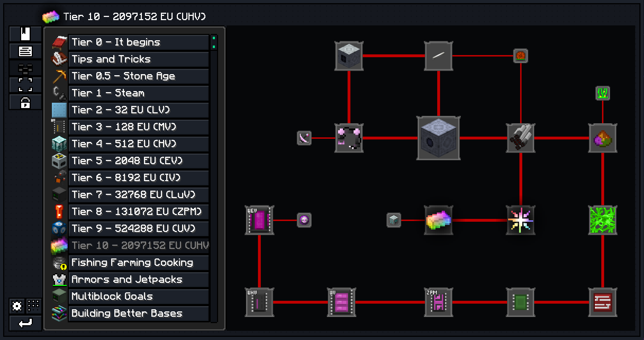Viewport: 644px width, 340px height.
Task: Open the large center machine casing quest
Action: coord(438,138)
